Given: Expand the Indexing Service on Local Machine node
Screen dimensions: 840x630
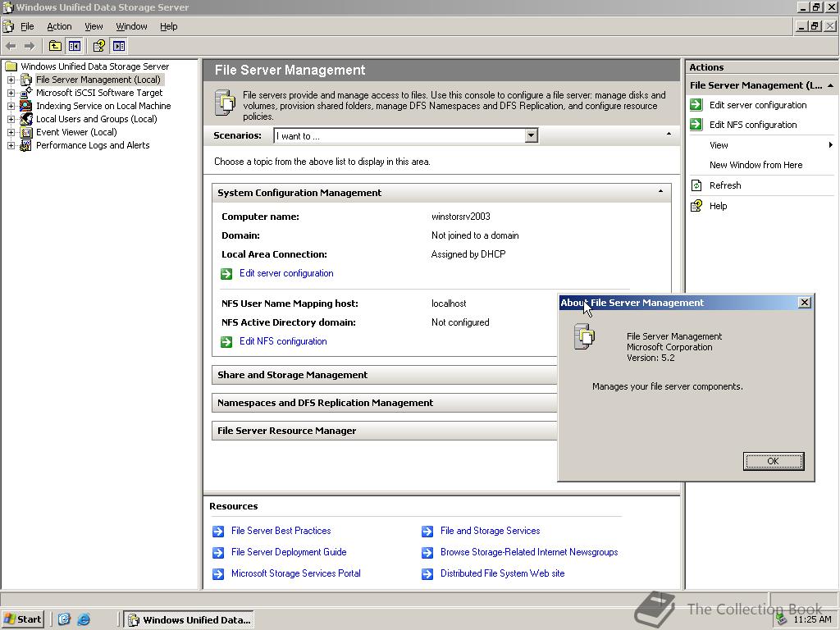Looking at the screenshot, I should coord(11,106).
